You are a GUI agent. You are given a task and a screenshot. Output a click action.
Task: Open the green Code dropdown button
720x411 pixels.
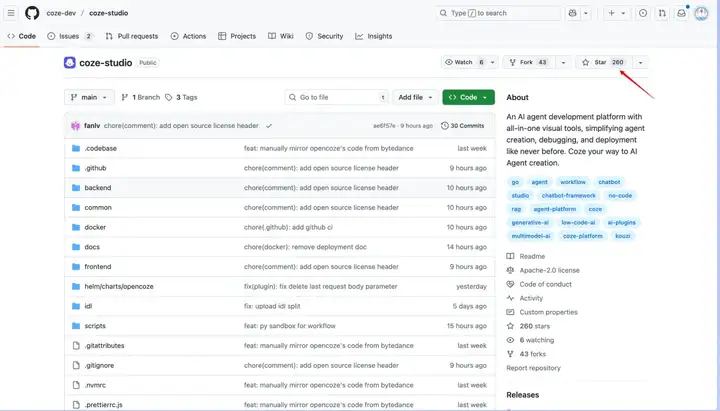468,97
